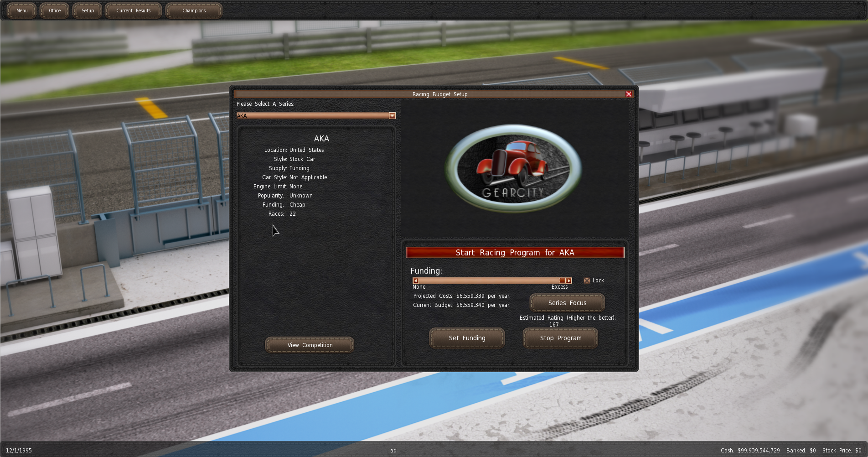Go to the Office screen
The image size is (868, 457).
(55, 10)
